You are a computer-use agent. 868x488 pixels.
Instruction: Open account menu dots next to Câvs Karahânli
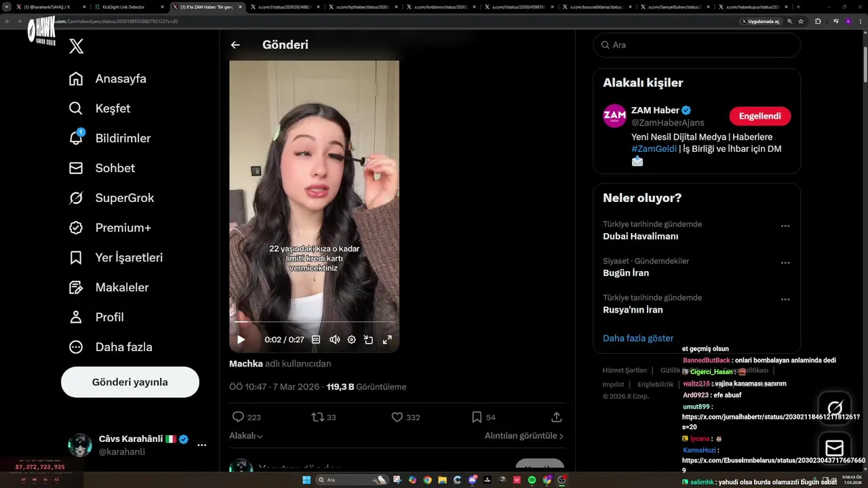[x=201, y=445]
